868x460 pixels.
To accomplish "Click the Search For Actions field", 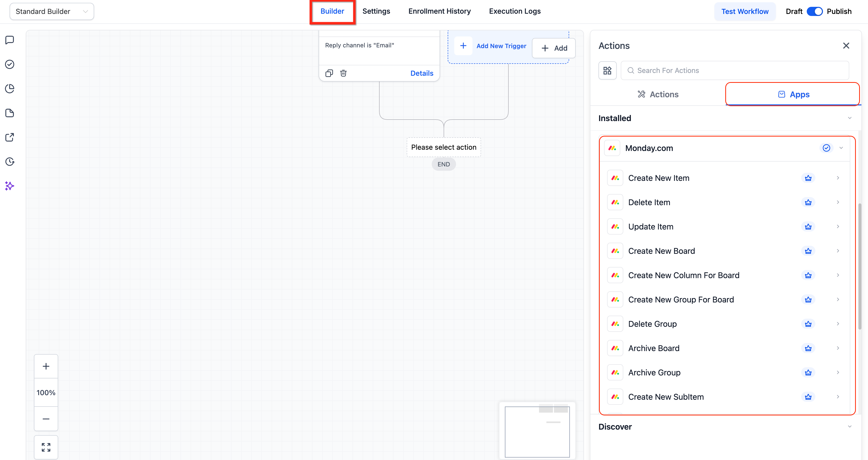I will 735,70.
